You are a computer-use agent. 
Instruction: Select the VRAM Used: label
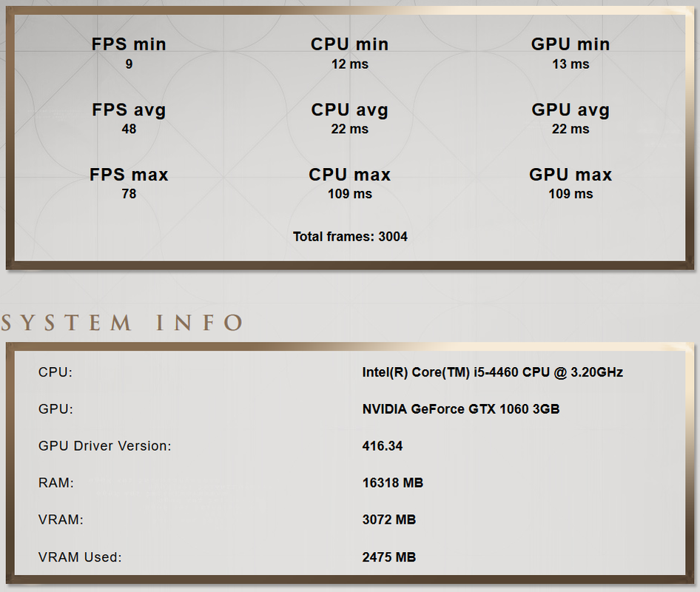pos(80,557)
